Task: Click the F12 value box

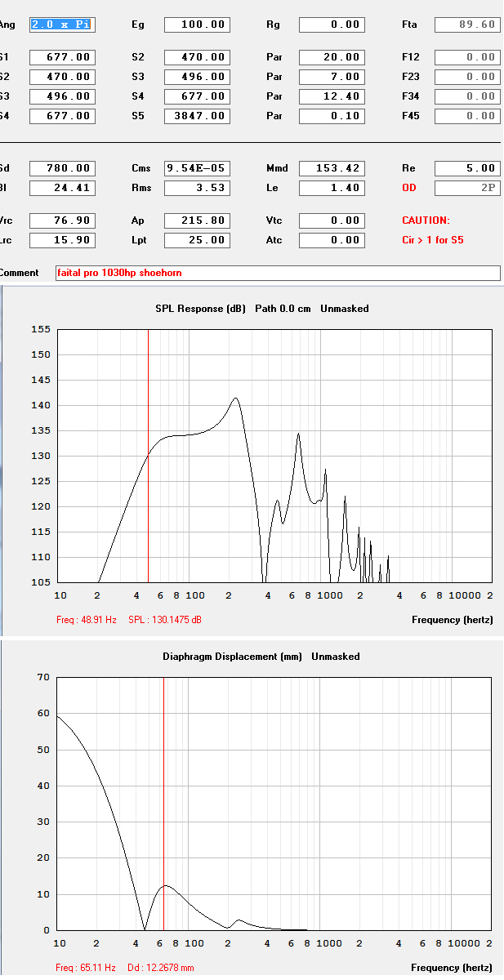Action: click(467, 57)
